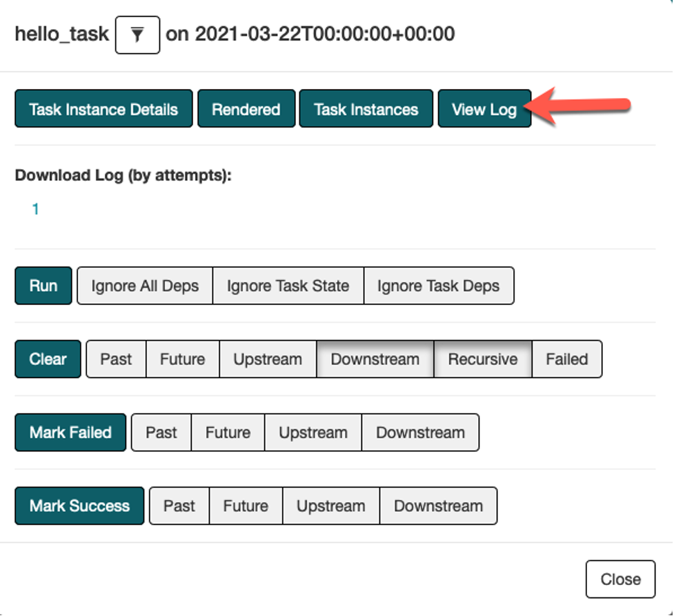
Task: Toggle Ignore Task State option
Action: pos(288,286)
